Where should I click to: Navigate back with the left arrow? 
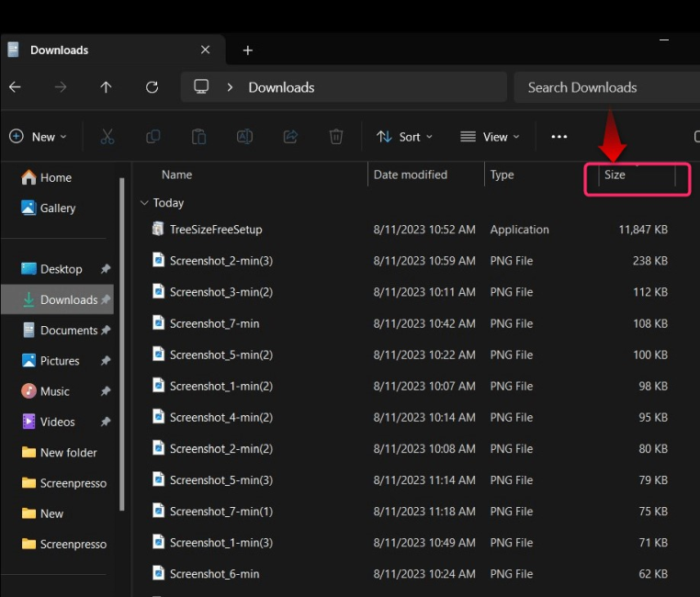(x=15, y=87)
